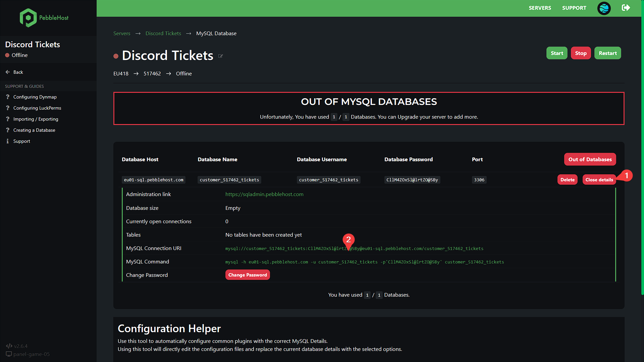644x362 pixels.
Task: Click the info icon next to Support
Action: coord(8,141)
